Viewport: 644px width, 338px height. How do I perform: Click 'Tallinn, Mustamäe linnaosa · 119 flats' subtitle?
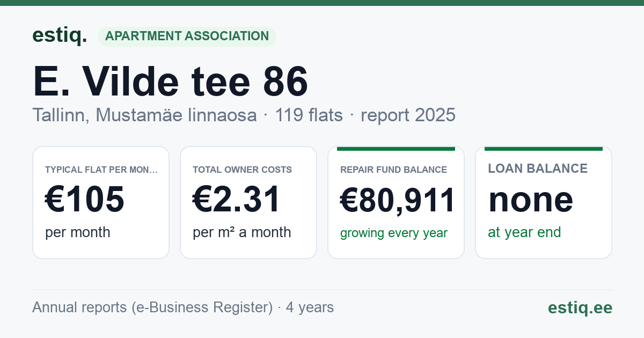click(187, 115)
